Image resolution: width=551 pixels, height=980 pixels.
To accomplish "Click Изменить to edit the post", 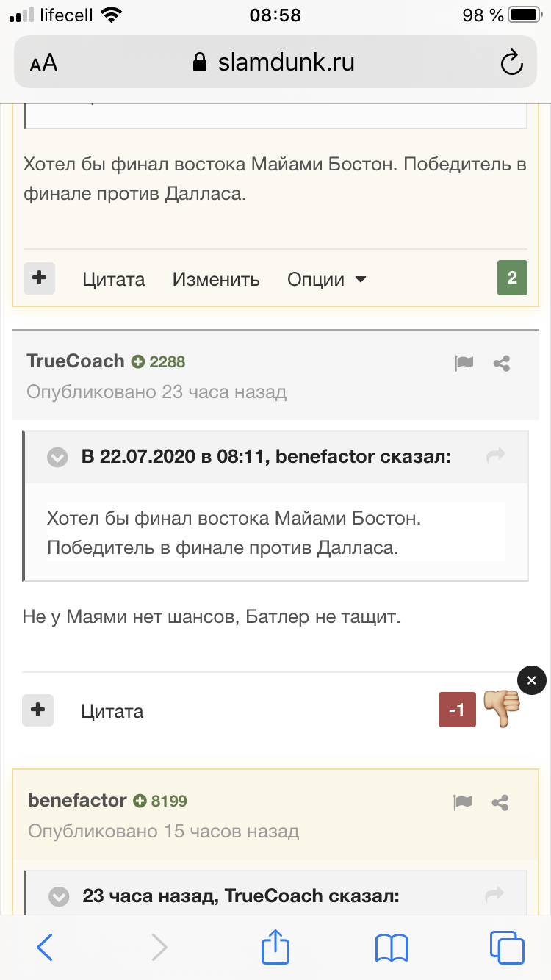I will coord(216,279).
